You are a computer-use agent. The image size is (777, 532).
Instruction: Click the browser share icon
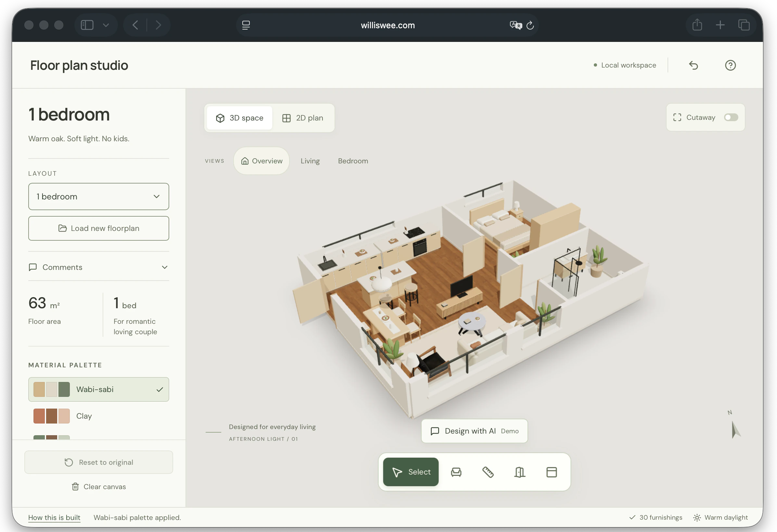pos(697,25)
